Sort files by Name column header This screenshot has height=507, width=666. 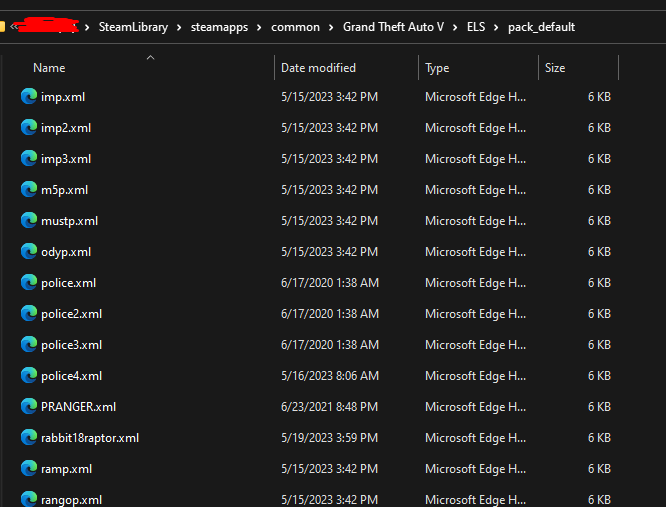click(49, 68)
